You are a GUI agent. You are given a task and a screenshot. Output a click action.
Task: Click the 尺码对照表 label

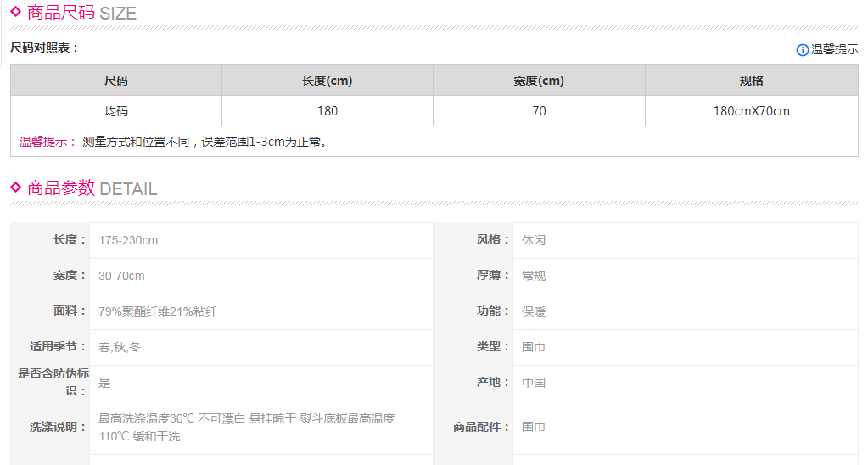pos(44,48)
